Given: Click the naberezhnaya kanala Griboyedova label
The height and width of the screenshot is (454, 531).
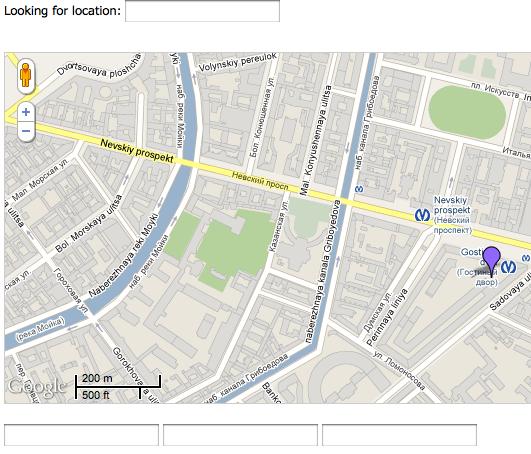Looking at the screenshot, I should point(322,272).
